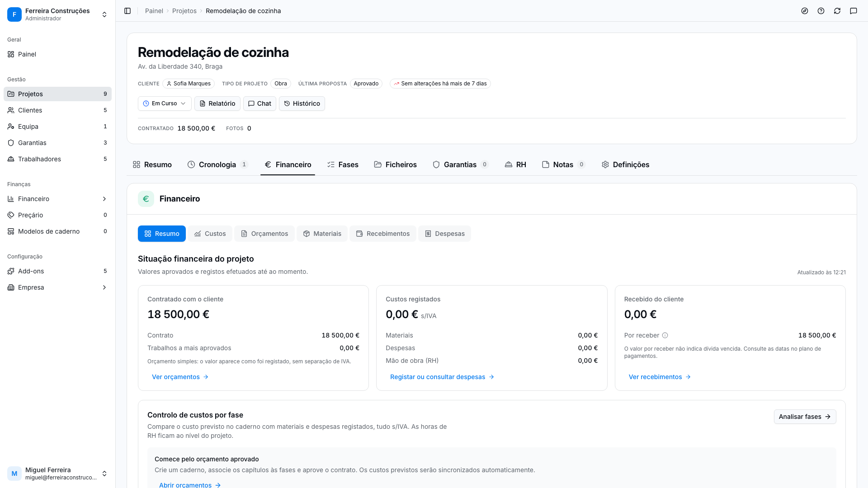Open Preçário in sidebar
868x488 pixels.
57,215
